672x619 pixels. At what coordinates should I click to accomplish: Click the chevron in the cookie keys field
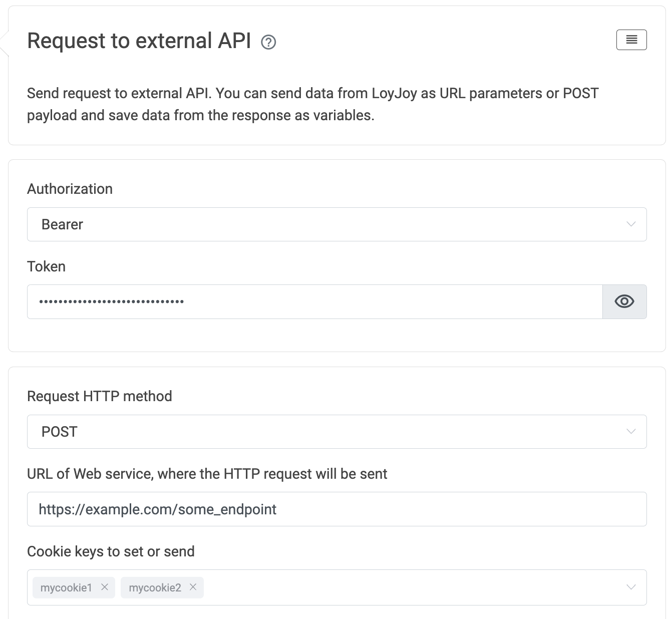pos(631,587)
